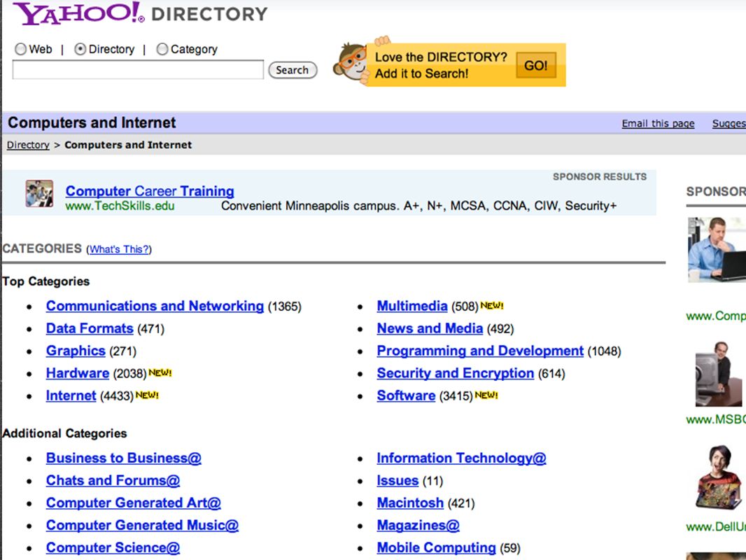Open the Computer Career Training ad thumbnail
This screenshot has height=560, width=746.
(x=39, y=194)
